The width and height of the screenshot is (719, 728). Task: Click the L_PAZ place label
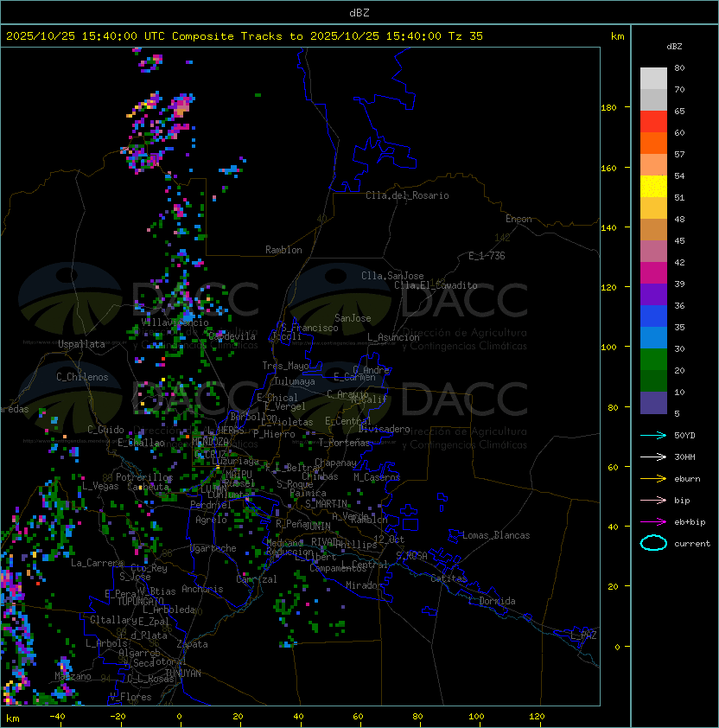tap(583, 635)
